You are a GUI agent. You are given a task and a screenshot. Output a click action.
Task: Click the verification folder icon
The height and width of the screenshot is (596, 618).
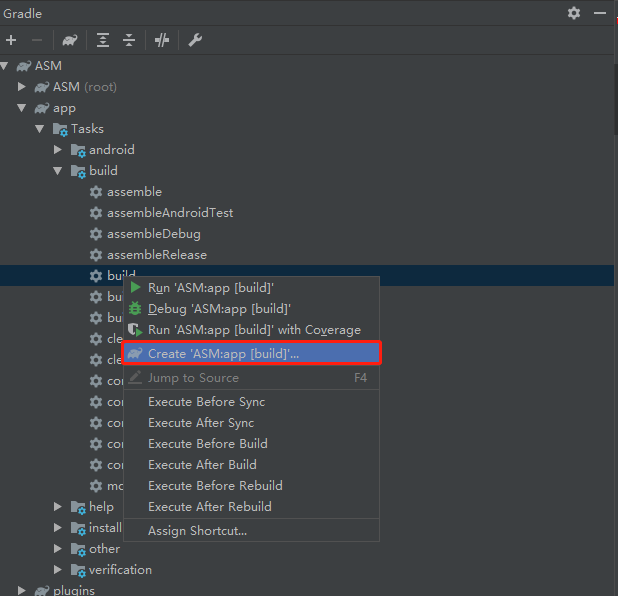(x=78, y=570)
